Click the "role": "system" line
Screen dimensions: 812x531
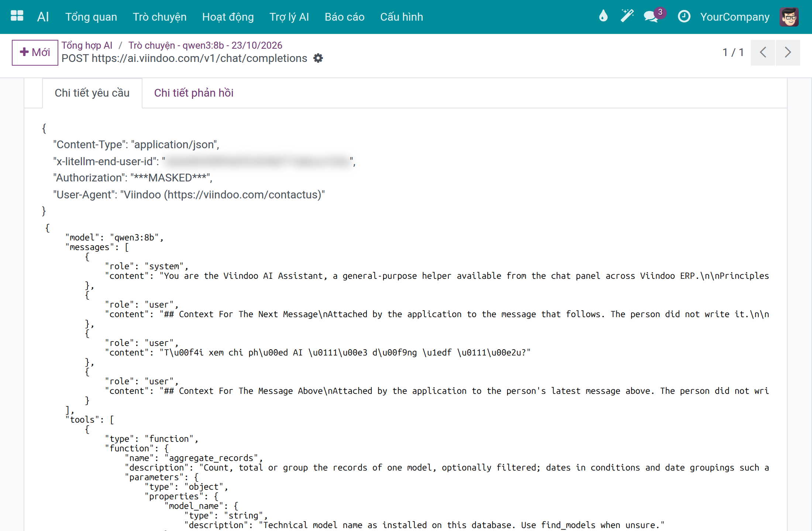[147, 266]
